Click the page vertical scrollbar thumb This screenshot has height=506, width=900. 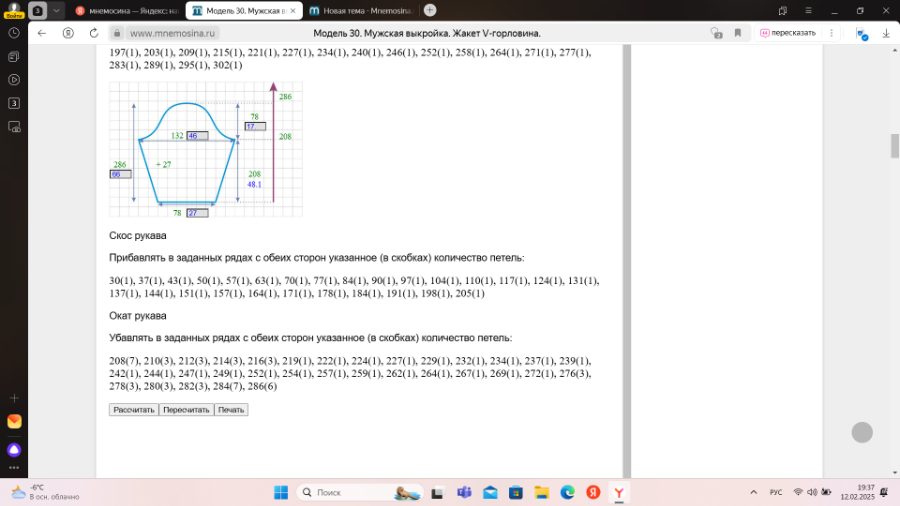coord(893,145)
